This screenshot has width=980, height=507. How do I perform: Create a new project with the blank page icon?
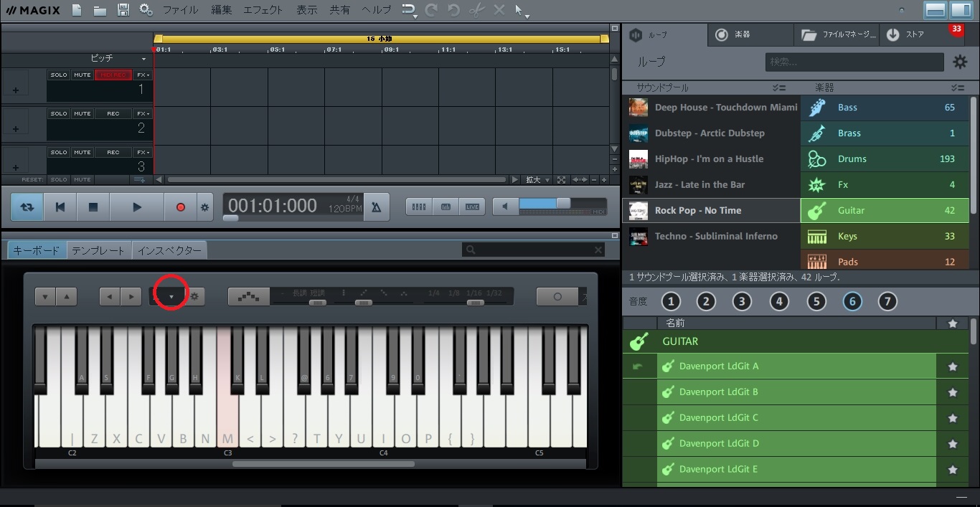click(x=77, y=10)
